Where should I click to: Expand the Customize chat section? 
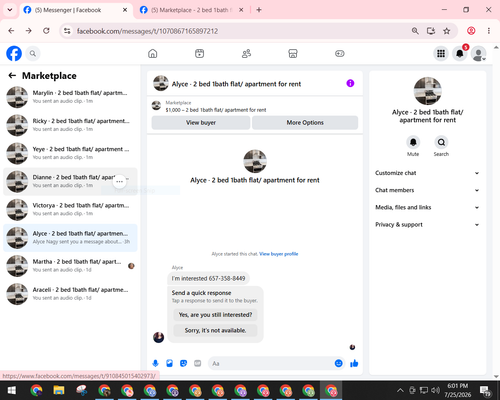[428, 173]
